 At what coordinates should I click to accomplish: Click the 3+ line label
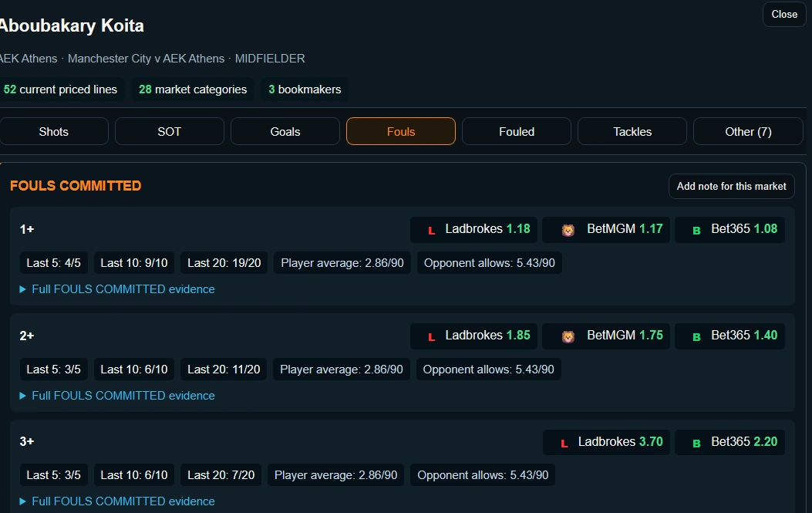(27, 441)
